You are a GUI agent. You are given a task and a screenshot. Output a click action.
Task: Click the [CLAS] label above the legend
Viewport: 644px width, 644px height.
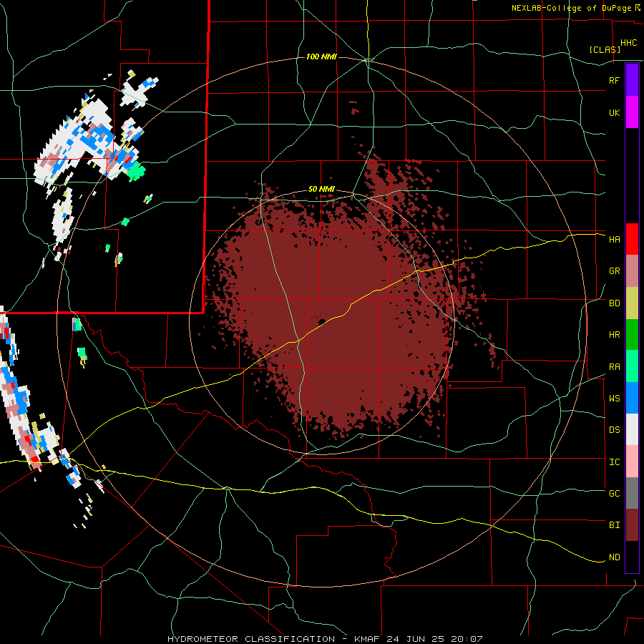coord(605,49)
